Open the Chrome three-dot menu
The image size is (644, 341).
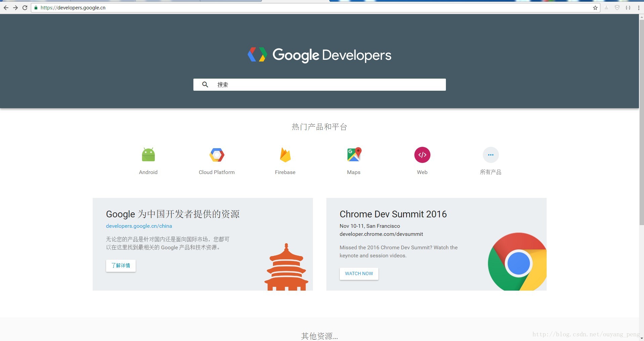click(638, 8)
